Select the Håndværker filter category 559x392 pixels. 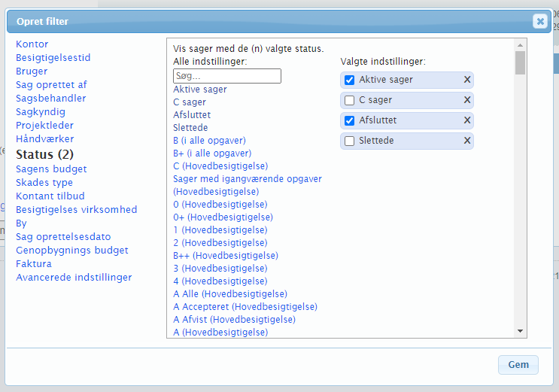44,139
